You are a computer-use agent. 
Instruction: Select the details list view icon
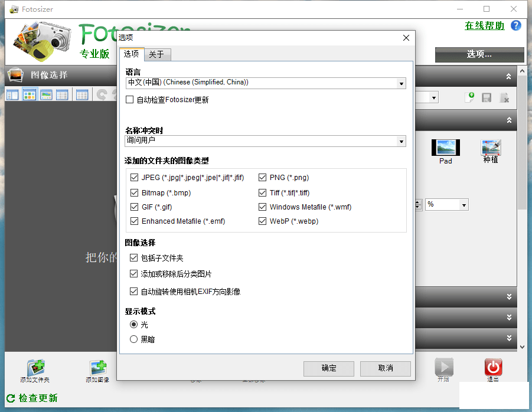[x=62, y=95]
